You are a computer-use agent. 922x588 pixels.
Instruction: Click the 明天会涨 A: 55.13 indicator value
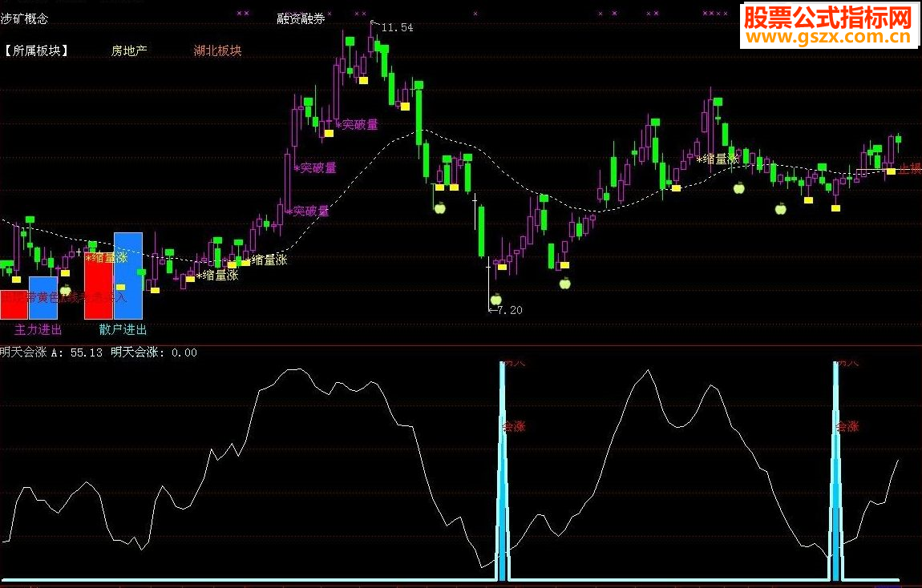click(x=51, y=352)
